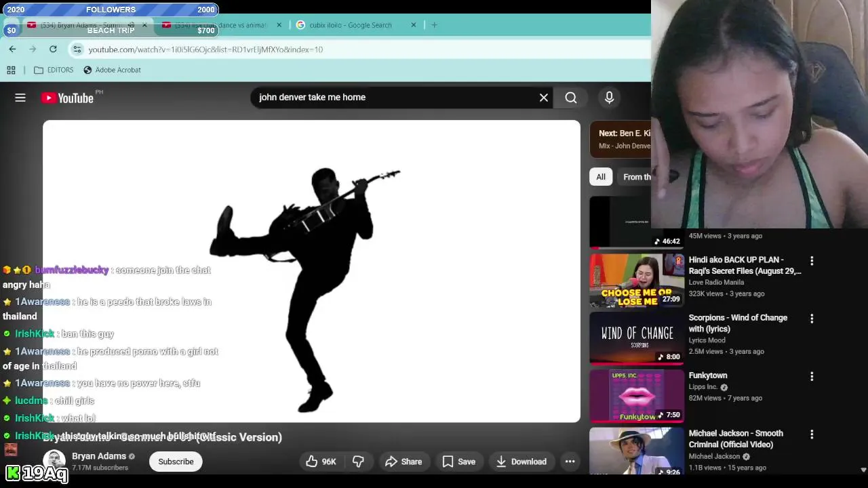
Task: Click the address bar URL
Action: point(205,49)
